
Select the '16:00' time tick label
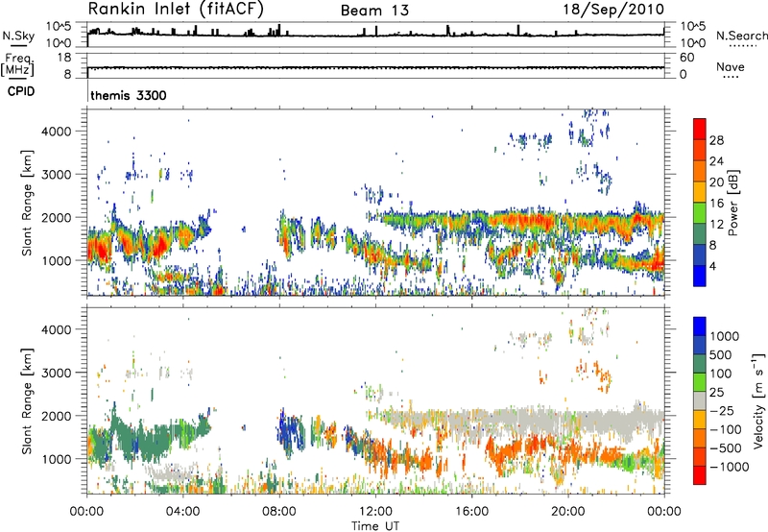471,512
